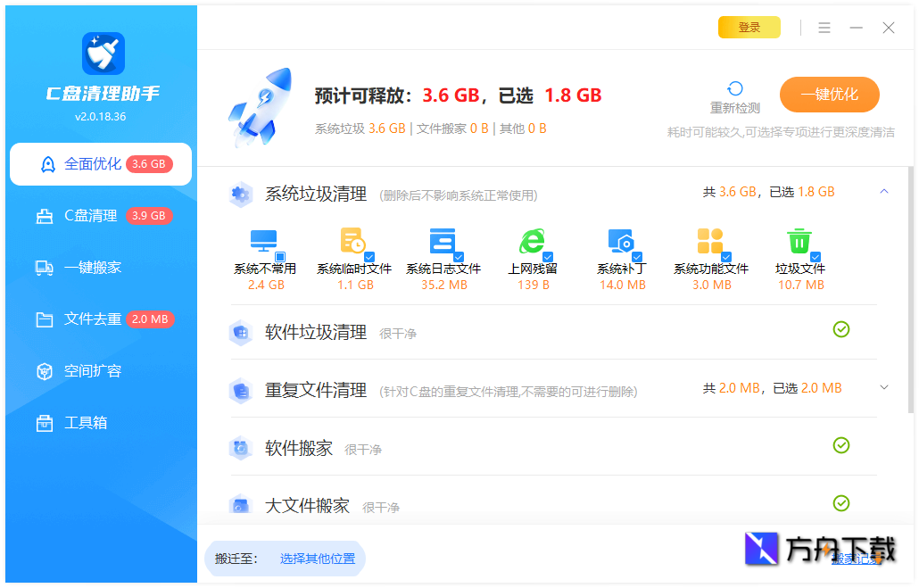
Task: Select the 空间扩容 sidebar icon
Action: pos(44,371)
